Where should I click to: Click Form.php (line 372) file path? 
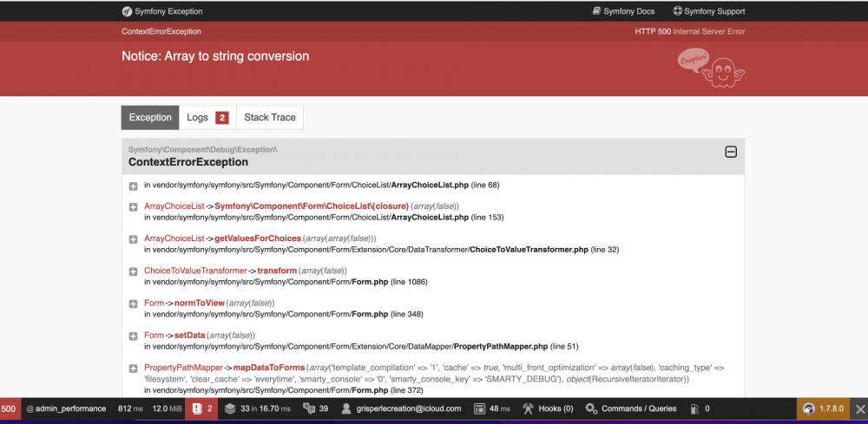tap(284, 390)
